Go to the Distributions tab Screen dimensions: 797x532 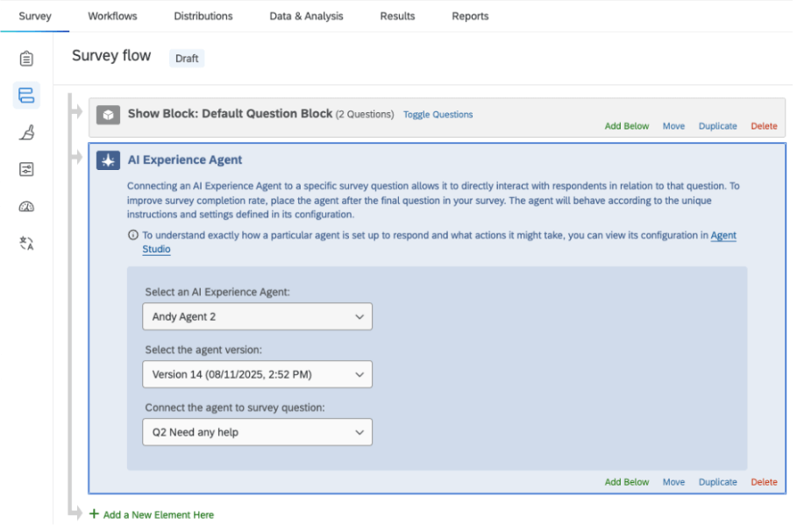[x=203, y=16]
